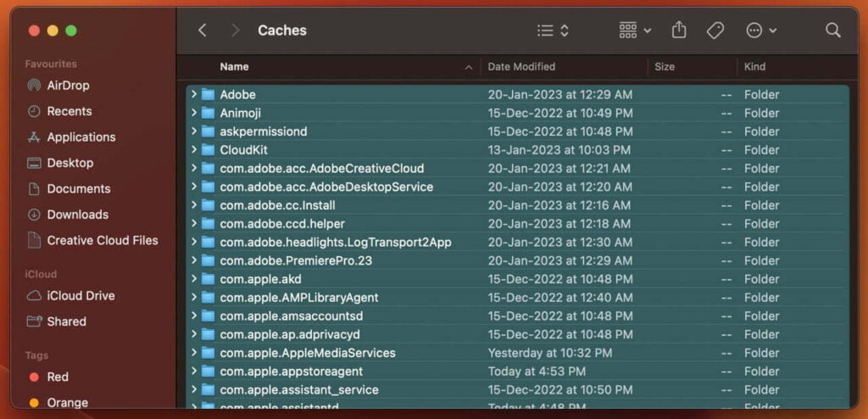
Task: Click the com.adobe.PremierePro.23 folder icon
Action: point(209,260)
